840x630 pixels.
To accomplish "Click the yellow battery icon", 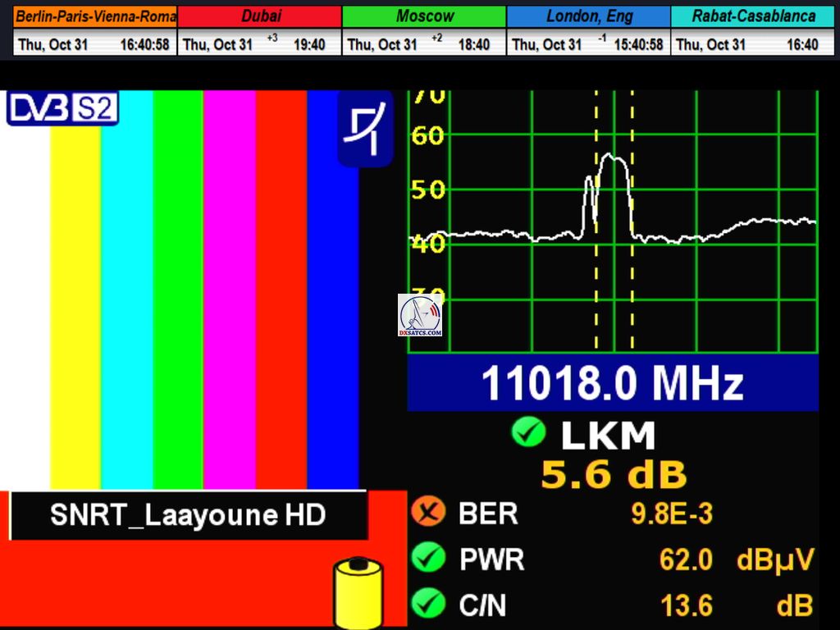I will [358, 591].
